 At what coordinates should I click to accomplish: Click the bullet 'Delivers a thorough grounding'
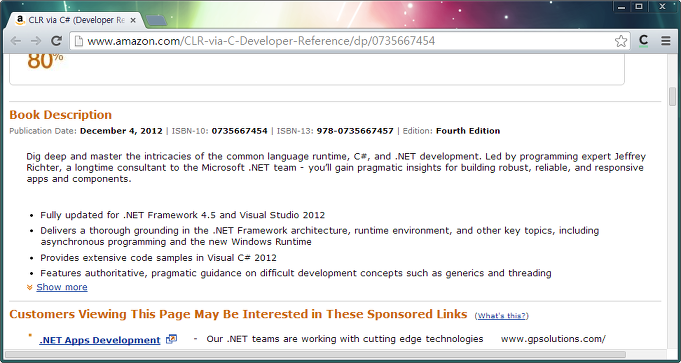pos(320,236)
